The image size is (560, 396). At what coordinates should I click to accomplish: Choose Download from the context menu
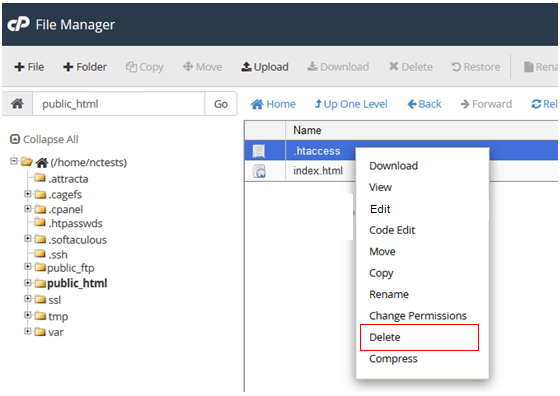(393, 166)
